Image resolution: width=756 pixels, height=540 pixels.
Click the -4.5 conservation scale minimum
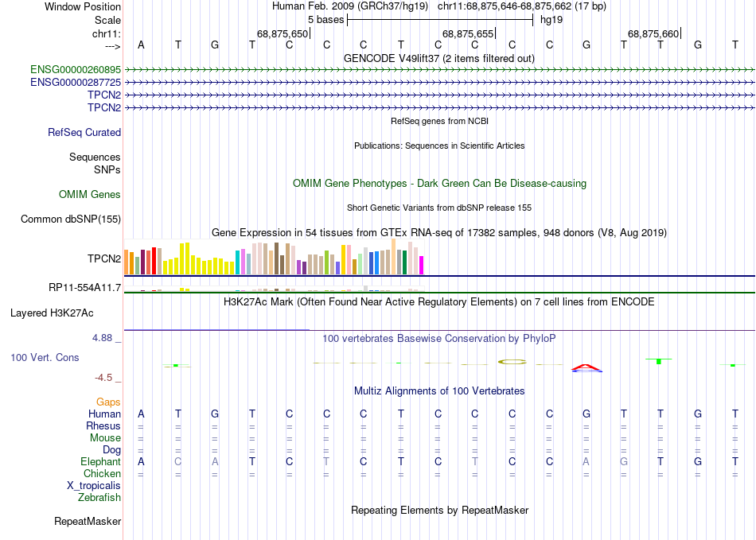pos(103,378)
